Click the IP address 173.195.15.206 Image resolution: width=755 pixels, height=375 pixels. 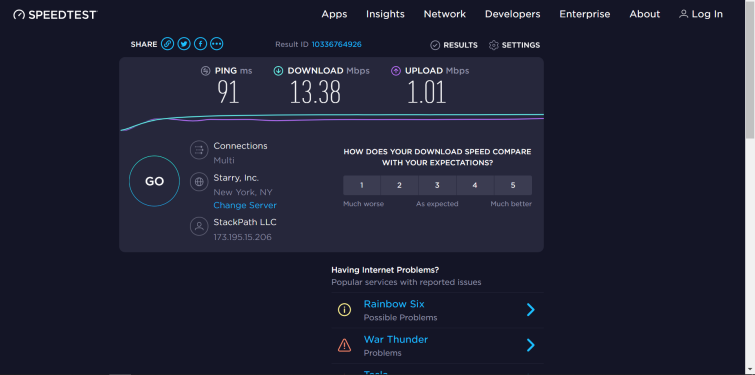coord(242,237)
